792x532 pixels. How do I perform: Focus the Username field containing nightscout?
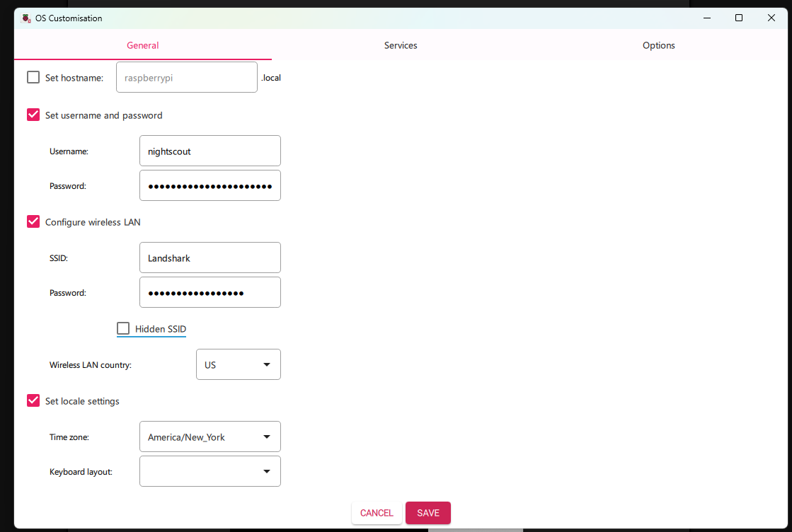[210, 151]
